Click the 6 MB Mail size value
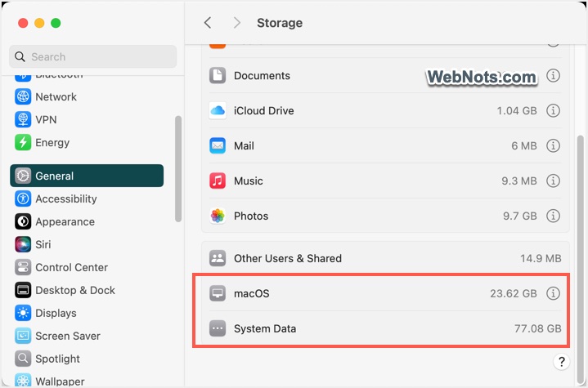This screenshot has height=388, width=588. point(524,145)
